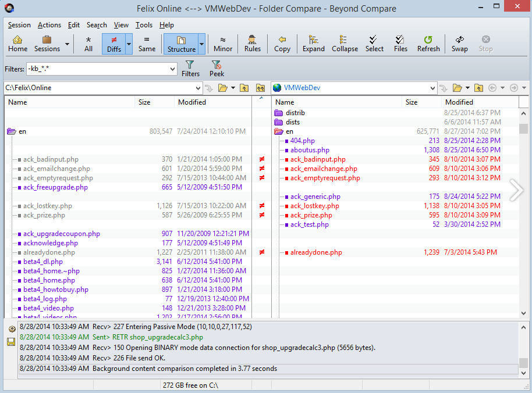The width and height of the screenshot is (532, 393).
Task: Click the right pane browse folder icon
Action: point(457,88)
